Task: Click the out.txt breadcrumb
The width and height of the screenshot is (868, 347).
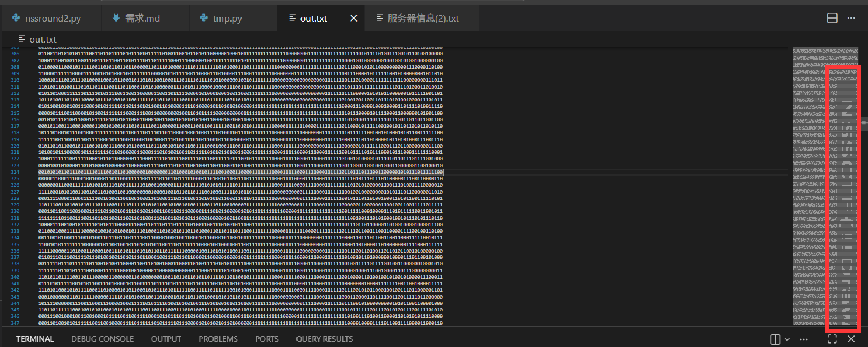Action: point(43,39)
